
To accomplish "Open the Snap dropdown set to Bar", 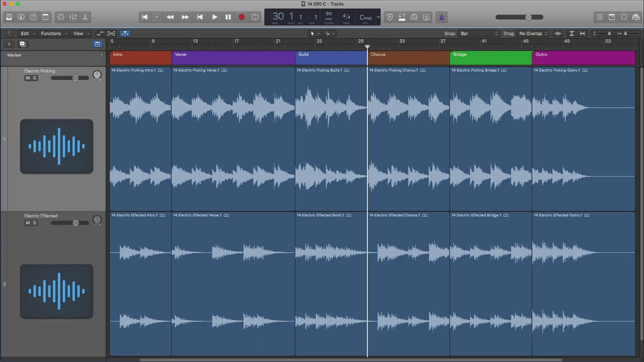I will click(x=478, y=33).
